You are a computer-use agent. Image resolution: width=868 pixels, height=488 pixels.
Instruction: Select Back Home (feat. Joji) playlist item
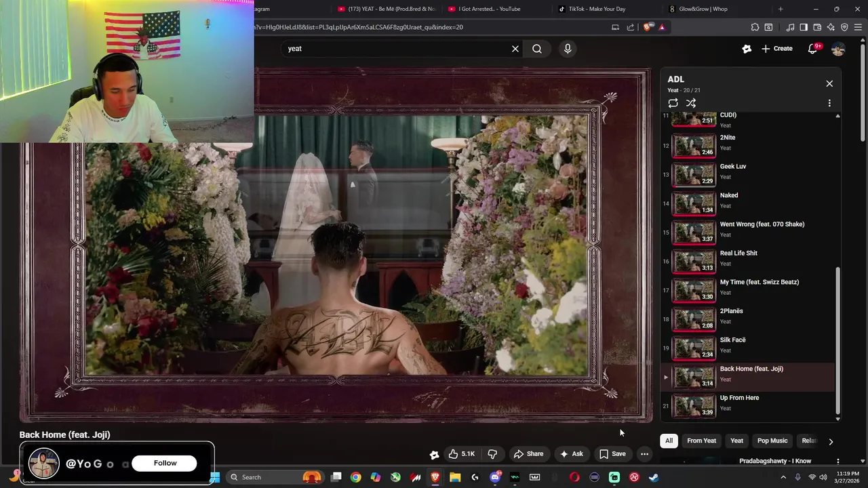pos(749,377)
